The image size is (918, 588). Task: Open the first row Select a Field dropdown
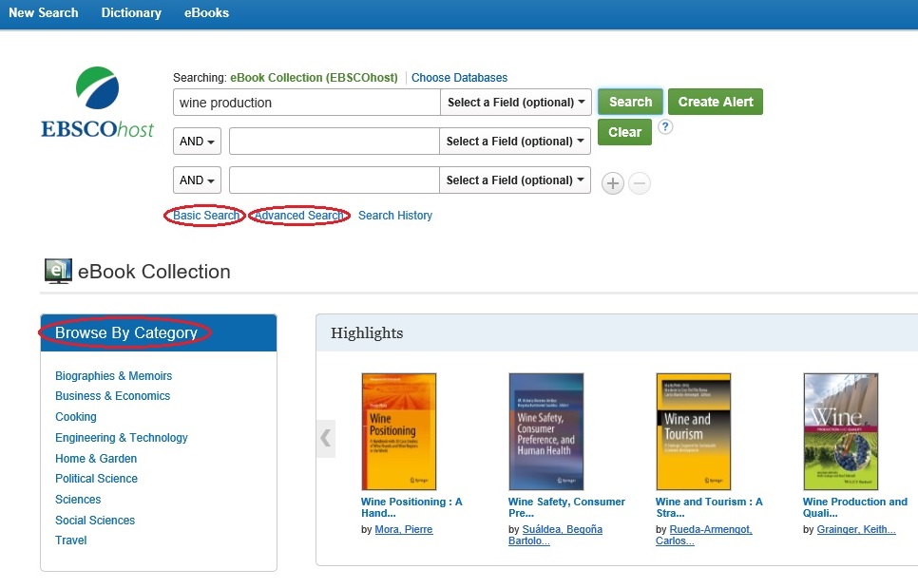516,103
